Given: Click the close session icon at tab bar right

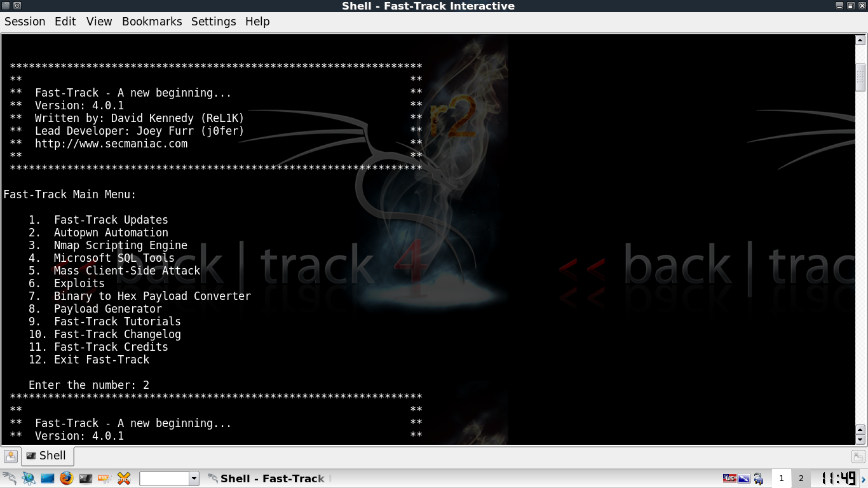Looking at the screenshot, I should click(858, 456).
